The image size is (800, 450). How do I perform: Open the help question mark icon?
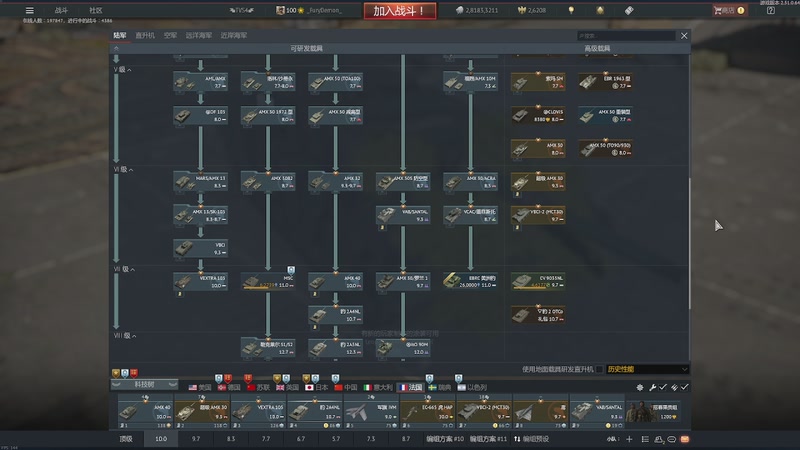[x=770, y=10]
